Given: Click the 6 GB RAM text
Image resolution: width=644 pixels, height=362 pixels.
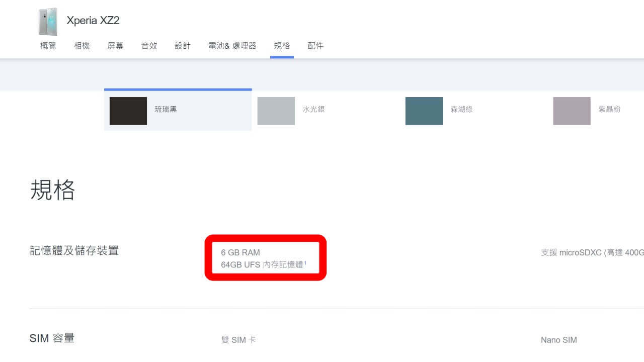Looking at the screenshot, I should tap(240, 252).
